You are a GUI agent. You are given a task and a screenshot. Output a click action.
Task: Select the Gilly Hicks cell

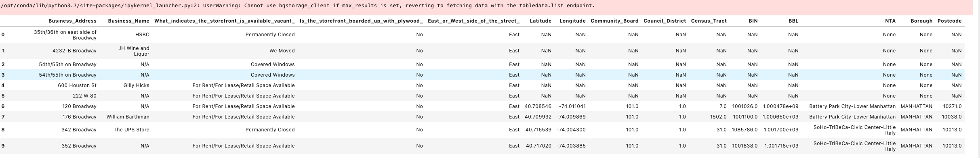click(136, 85)
